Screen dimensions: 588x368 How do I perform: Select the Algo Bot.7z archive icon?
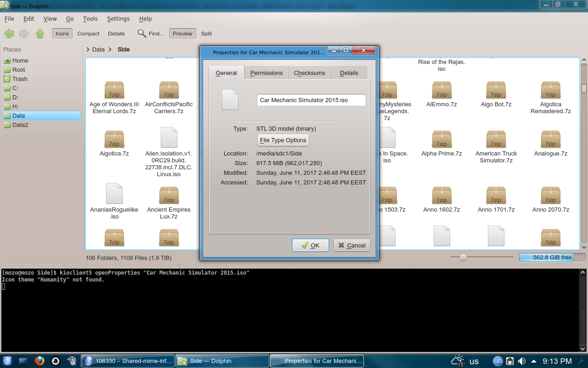tap(496, 91)
